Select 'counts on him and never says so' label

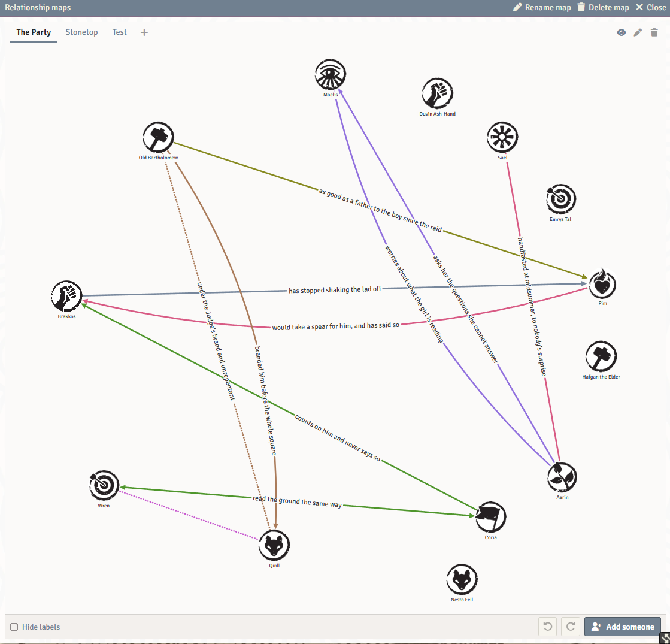(x=338, y=437)
